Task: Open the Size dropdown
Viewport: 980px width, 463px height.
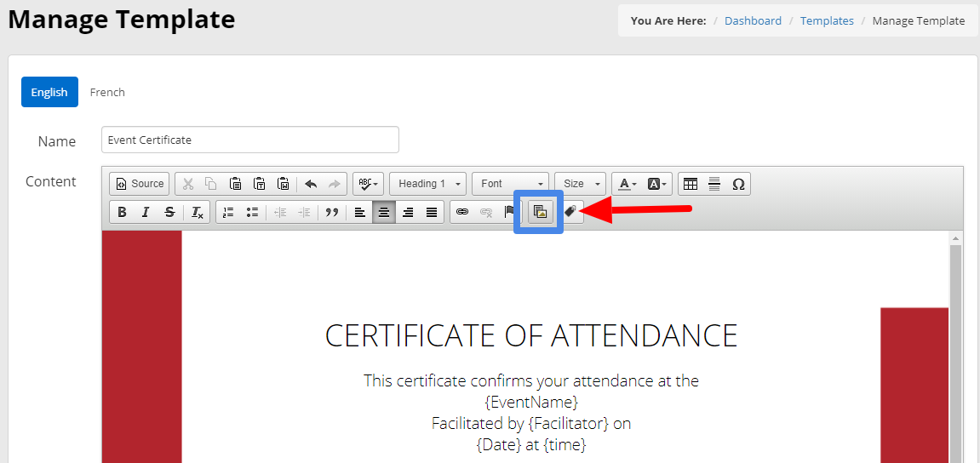Action: pos(580,184)
